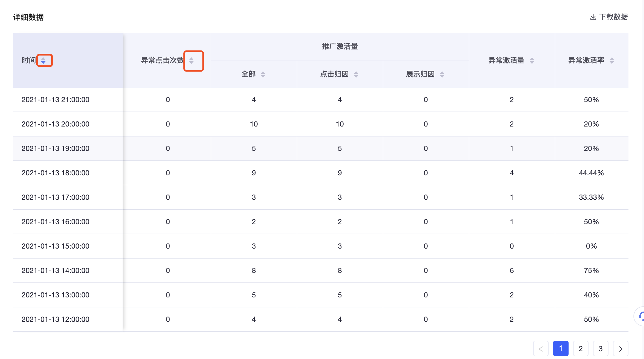Click the 异常点击次数 header label

tap(163, 60)
